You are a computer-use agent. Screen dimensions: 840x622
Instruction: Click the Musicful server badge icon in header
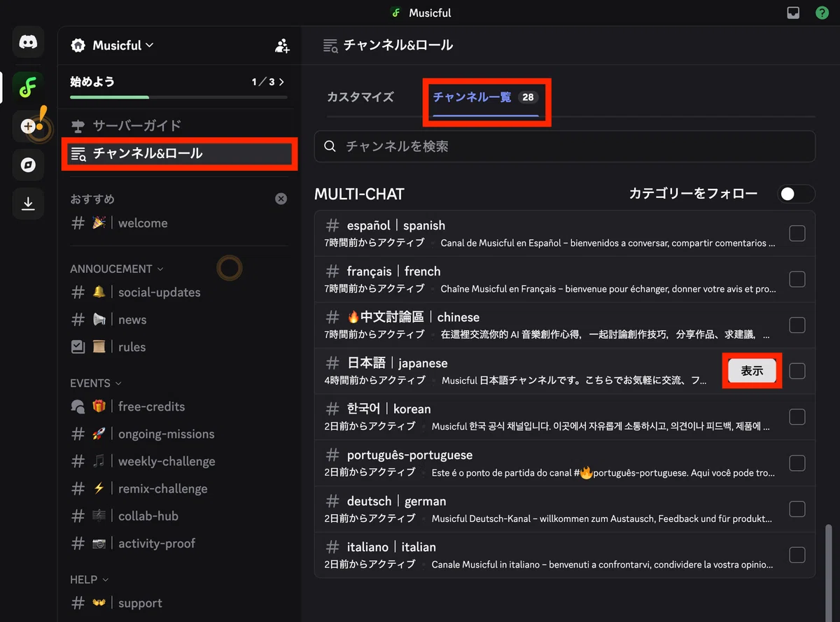(x=78, y=45)
